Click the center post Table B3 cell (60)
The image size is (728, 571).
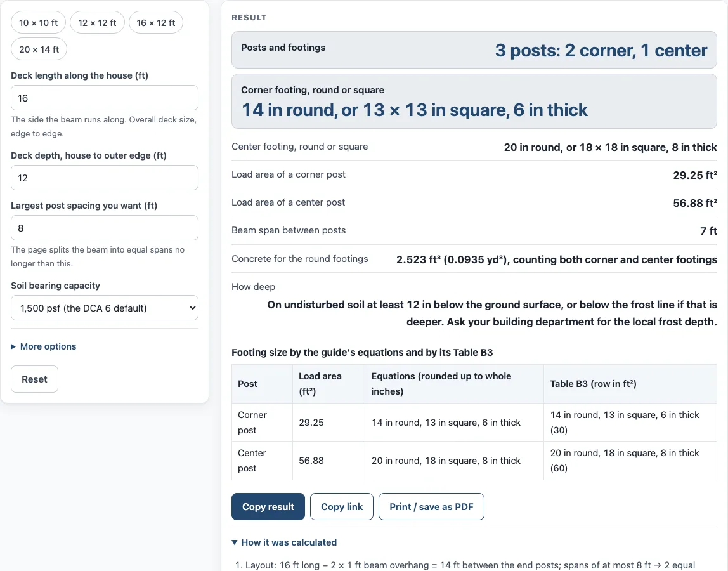pos(630,461)
